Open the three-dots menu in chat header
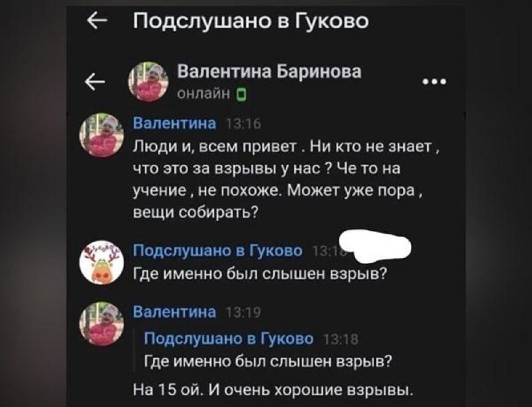The image size is (532, 407). click(434, 82)
